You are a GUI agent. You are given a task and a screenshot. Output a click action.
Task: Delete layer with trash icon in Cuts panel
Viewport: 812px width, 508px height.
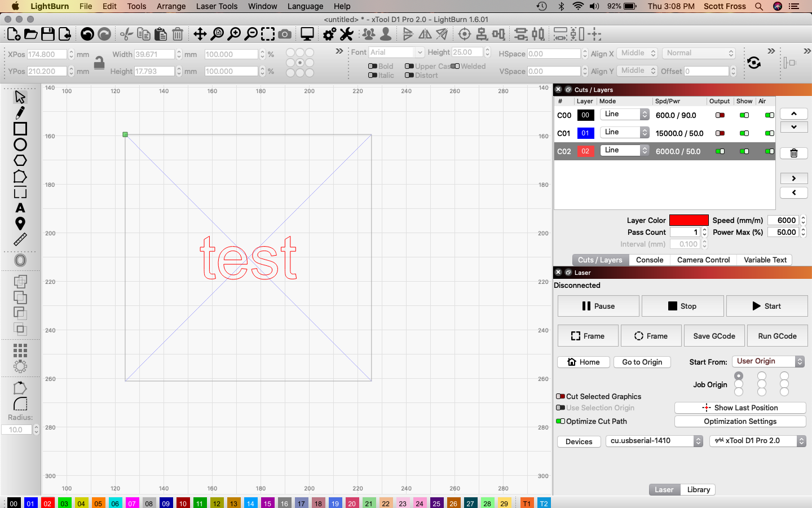[794, 153]
